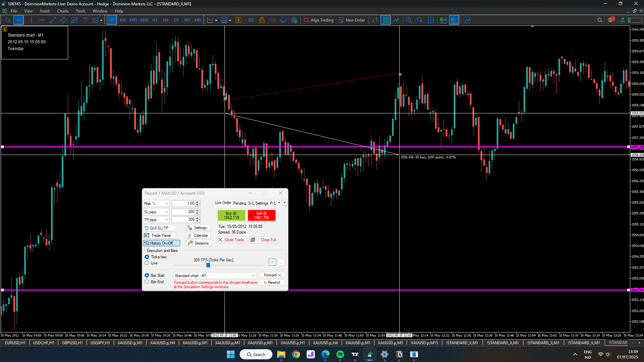Viewport: 644px width, 362px height.
Task: Toggle Algo Trading on
Action: tap(319, 20)
